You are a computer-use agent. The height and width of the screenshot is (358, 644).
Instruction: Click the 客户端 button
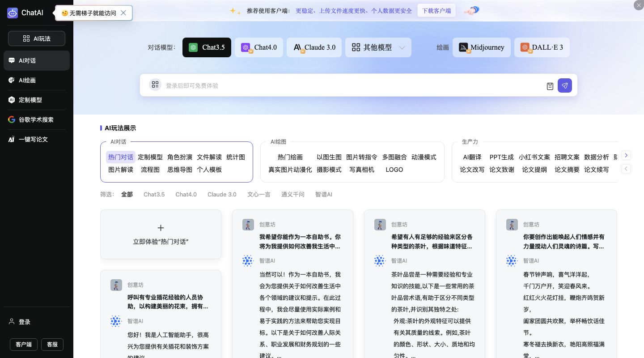tap(24, 344)
